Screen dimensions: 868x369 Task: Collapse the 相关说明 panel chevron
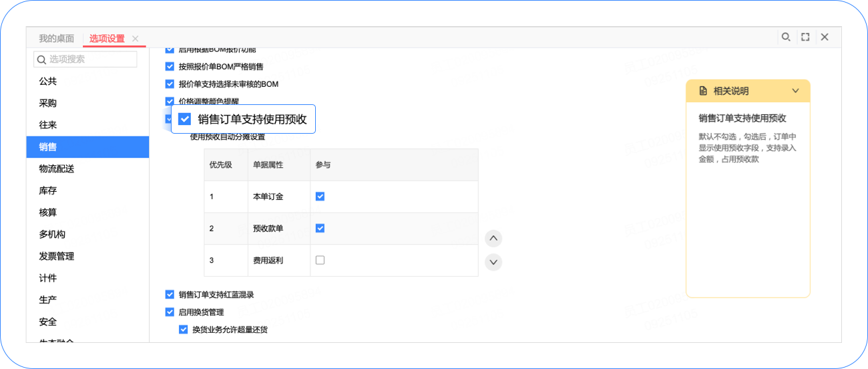pos(795,91)
